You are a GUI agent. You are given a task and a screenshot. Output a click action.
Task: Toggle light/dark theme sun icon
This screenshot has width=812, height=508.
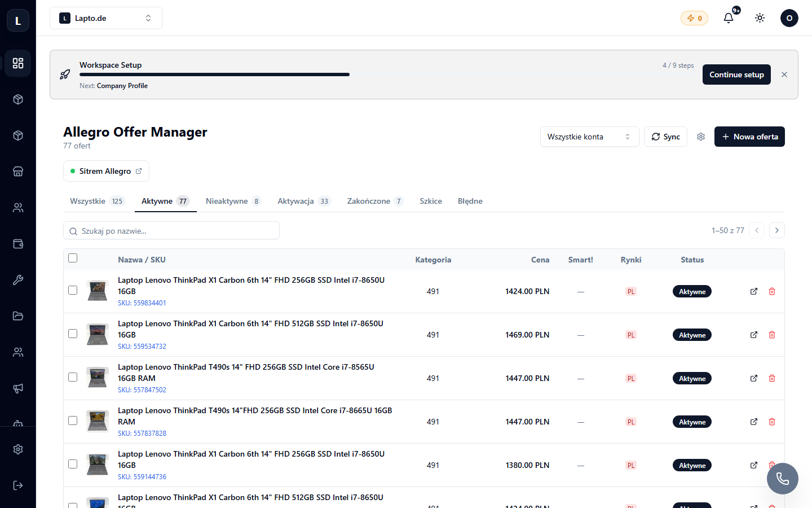(760, 18)
